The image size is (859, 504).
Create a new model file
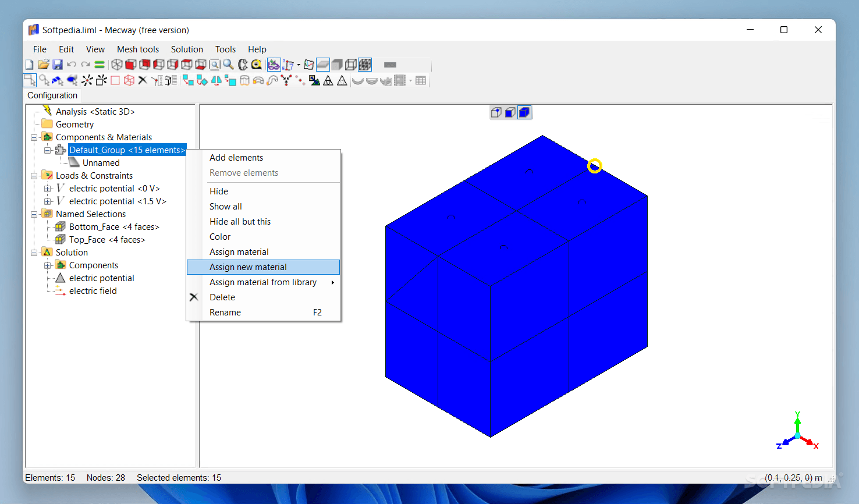(x=29, y=64)
